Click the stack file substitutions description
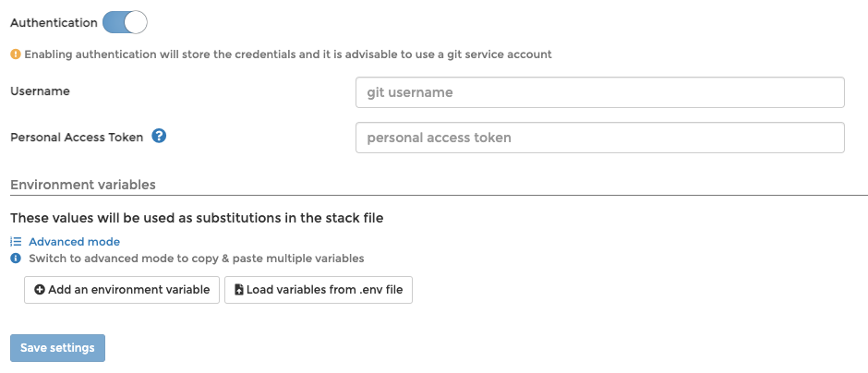 tap(197, 218)
